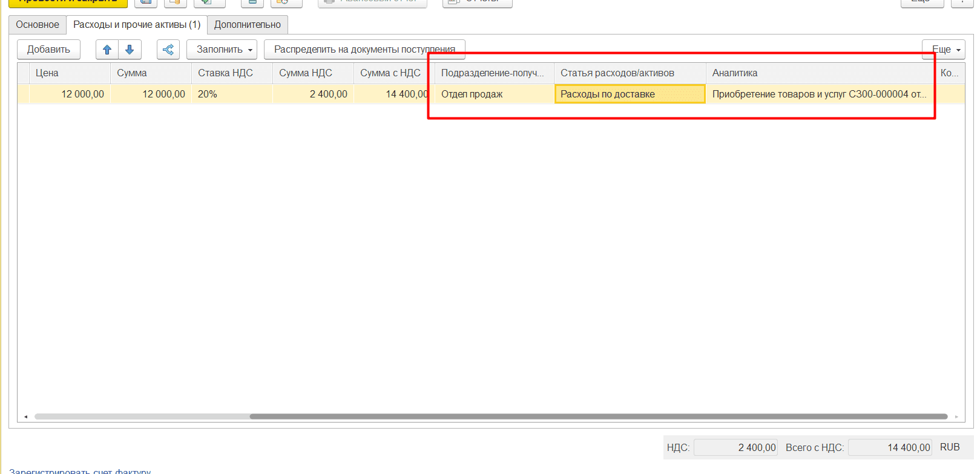Click Распределить на документы поступления
This screenshot has width=980, height=474.
364,50
